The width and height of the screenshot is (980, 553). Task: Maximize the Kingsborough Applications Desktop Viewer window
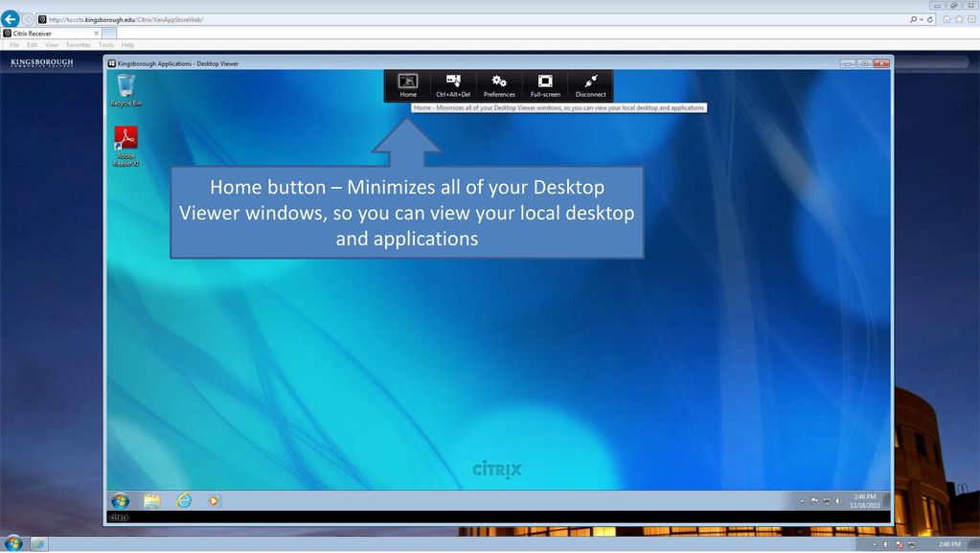click(864, 63)
